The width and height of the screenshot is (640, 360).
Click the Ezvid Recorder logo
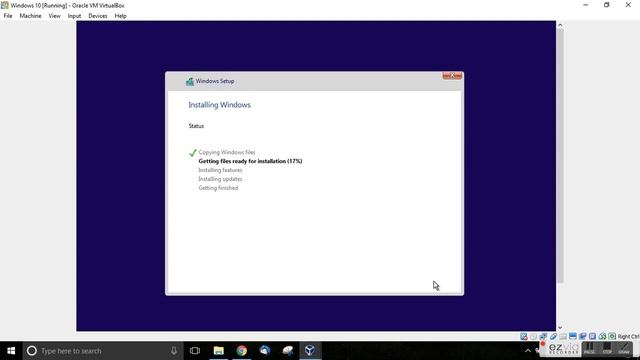pyautogui.click(x=564, y=349)
